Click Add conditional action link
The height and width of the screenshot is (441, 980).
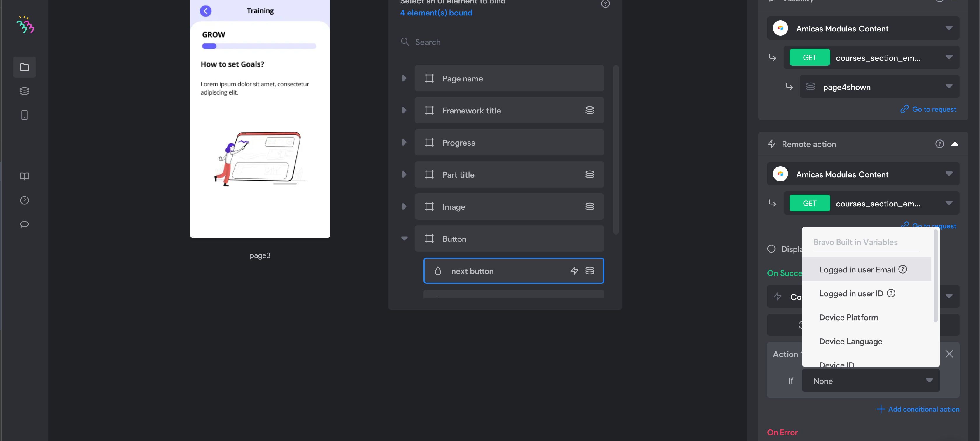pyautogui.click(x=917, y=409)
